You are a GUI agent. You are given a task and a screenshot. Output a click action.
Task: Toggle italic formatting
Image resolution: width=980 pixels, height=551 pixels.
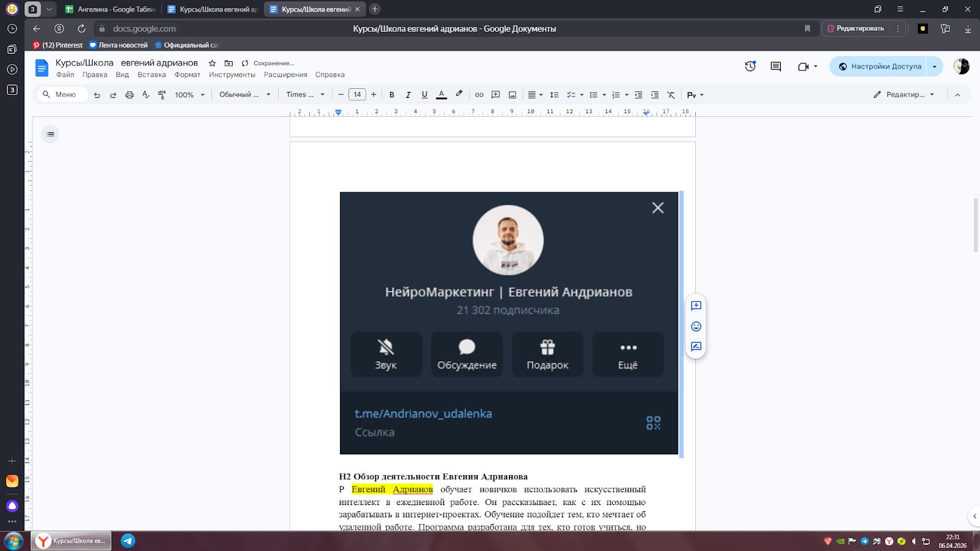click(x=408, y=95)
